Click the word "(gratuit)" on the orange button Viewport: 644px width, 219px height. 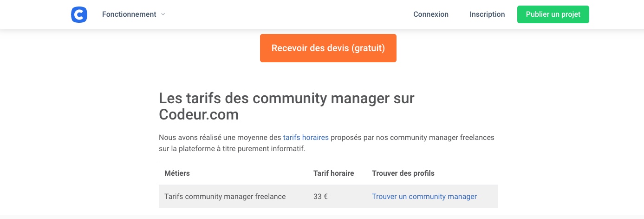368,48
